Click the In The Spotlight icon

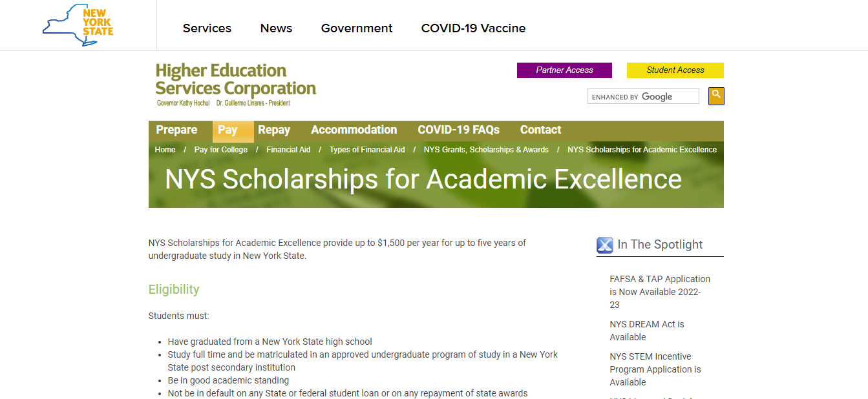click(x=604, y=245)
